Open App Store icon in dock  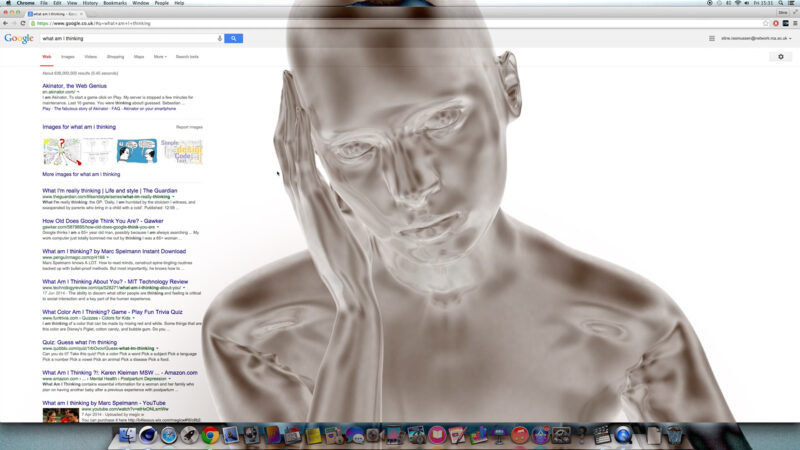tap(540, 435)
